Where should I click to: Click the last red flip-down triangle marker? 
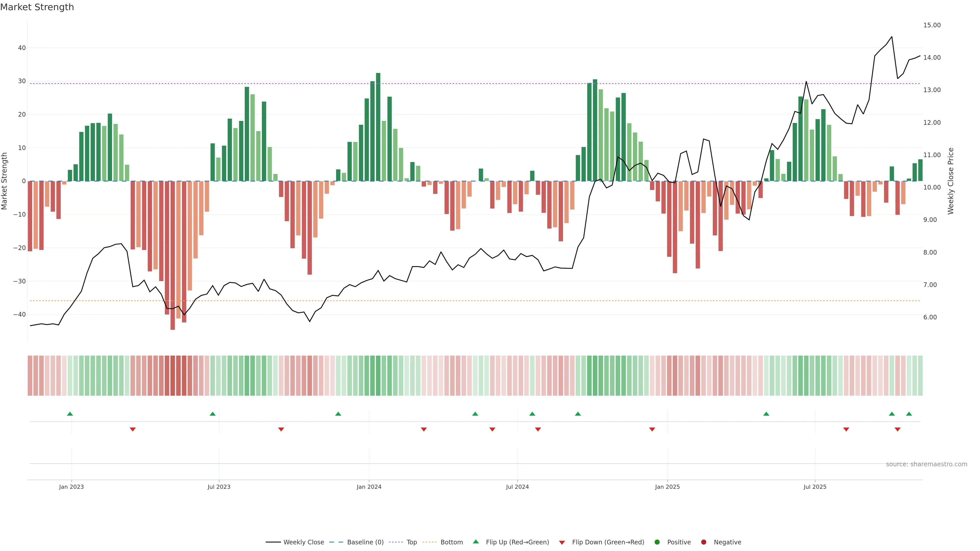pos(898,429)
